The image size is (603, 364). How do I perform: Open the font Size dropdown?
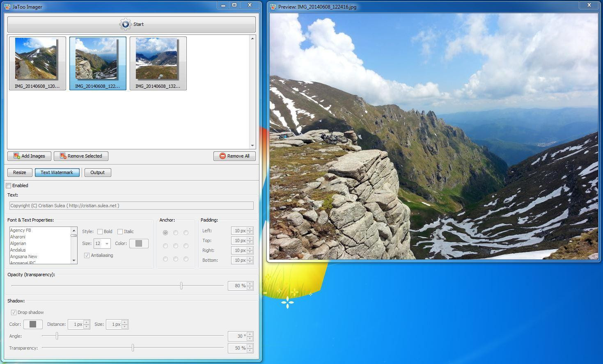tap(107, 243)
